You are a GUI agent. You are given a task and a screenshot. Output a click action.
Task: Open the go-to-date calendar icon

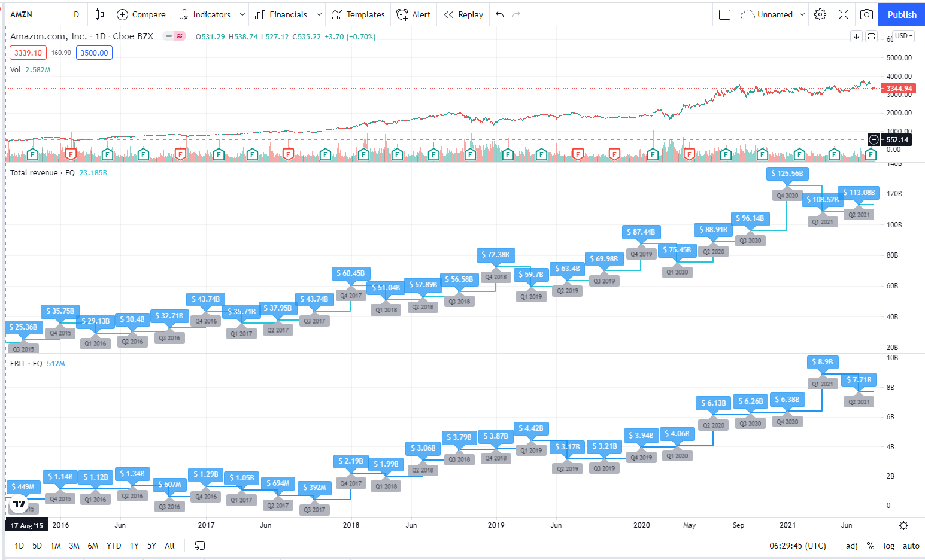tap(200, 546)
